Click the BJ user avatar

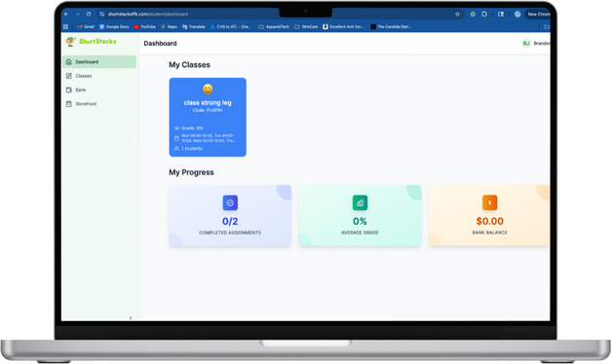[x=526, y=43]
